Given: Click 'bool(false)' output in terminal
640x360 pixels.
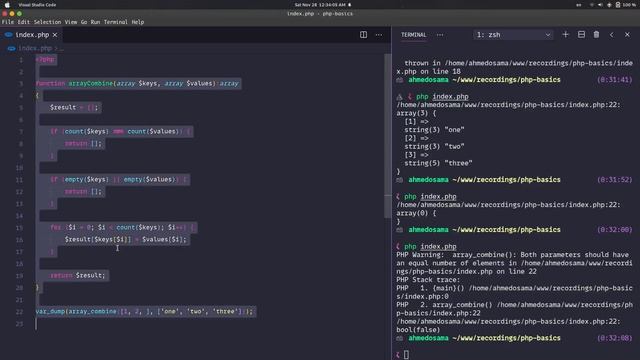Looking at the screenshot, I should pos(418,330).
